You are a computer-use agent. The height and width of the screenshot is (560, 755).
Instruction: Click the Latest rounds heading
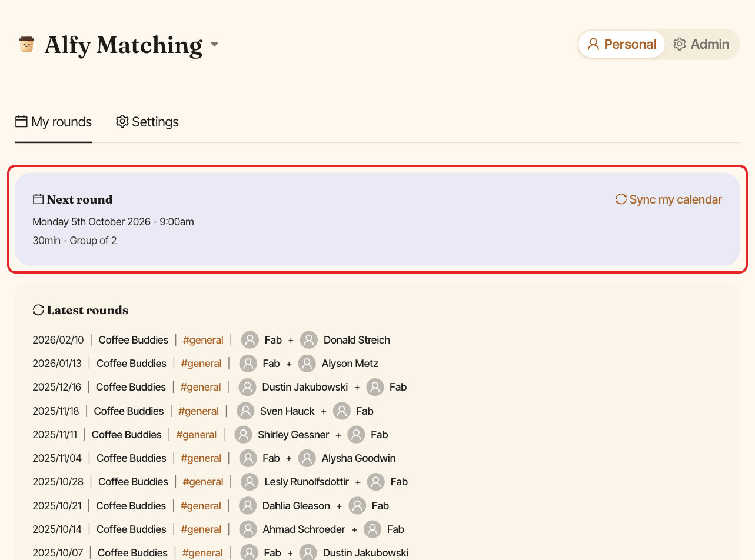pos(87,310)
